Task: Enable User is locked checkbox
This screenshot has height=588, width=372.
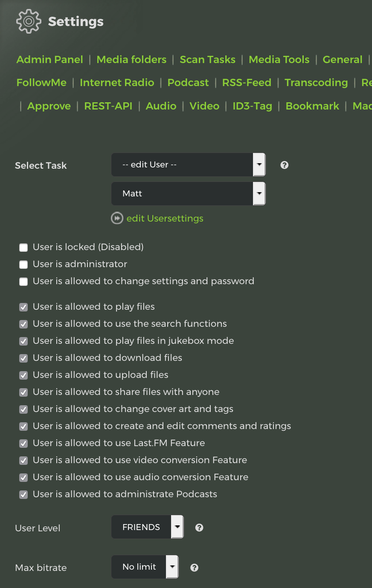Action: point(23,248)
